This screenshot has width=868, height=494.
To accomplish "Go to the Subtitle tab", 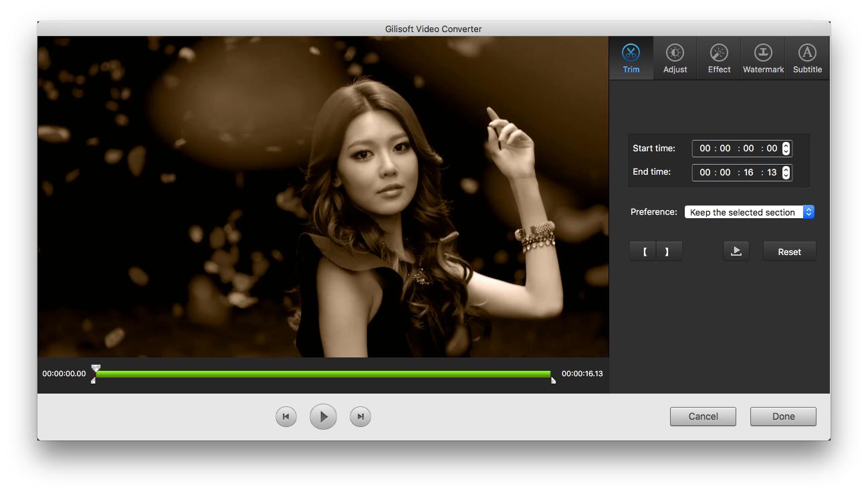I will coord(807,58).
